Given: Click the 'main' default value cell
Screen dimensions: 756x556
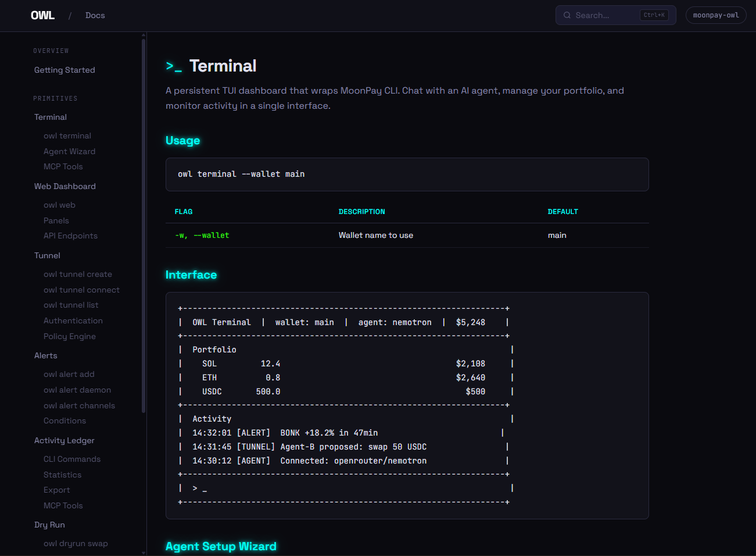Looking at the screenshot, I should pyautogui.click(x=557, y=235).
